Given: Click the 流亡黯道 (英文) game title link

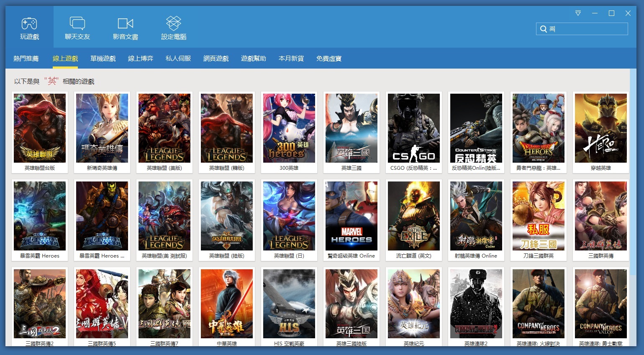Looking at the screenshot, I should tap(414, 256).
